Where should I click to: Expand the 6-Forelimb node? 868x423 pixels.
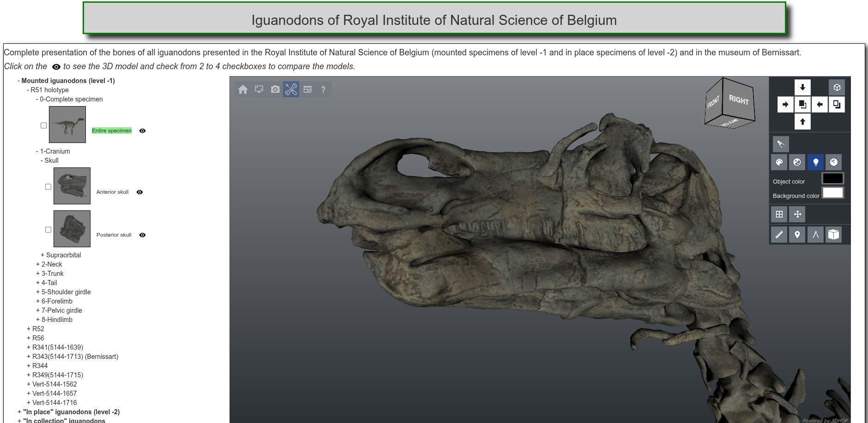point(54,301)
